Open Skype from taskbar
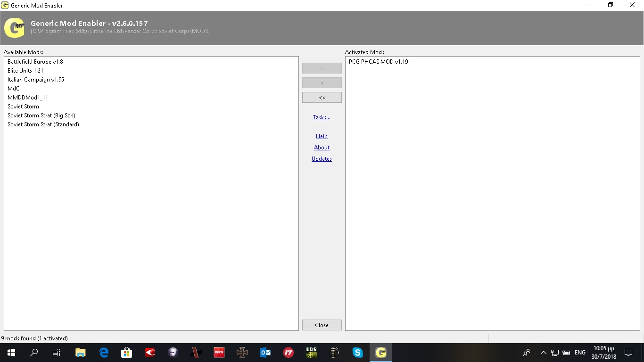The height and width of the screenshot is (362, 644). point(358,353)
